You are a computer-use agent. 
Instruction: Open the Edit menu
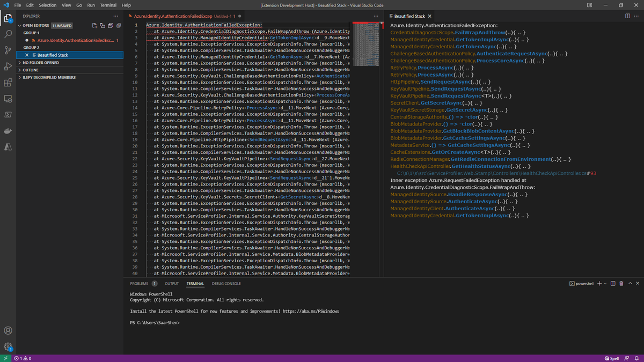click(30, 5)
